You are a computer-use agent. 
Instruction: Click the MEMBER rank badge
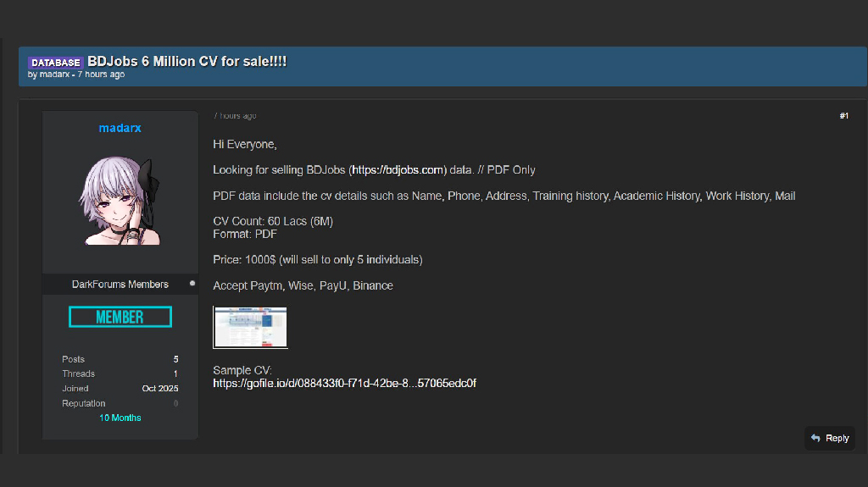click(120, 317)
